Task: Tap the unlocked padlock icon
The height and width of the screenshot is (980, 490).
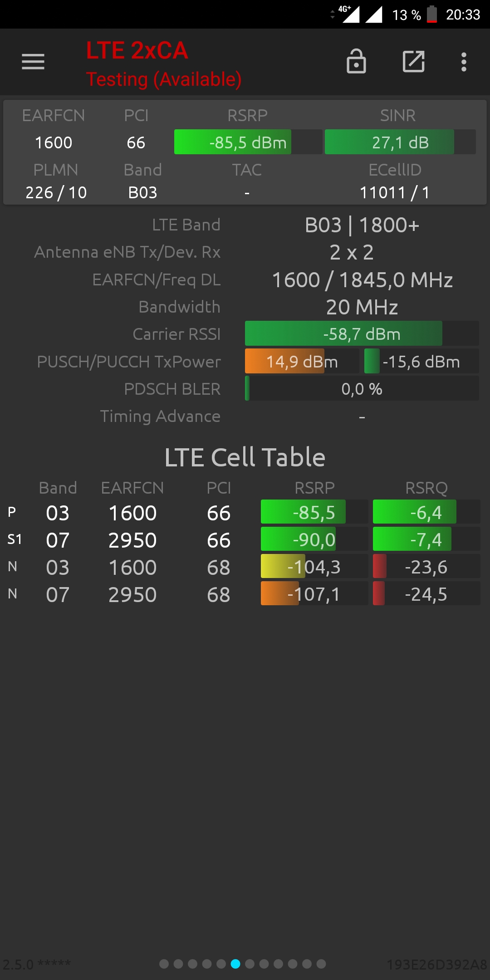Action: 356,61
